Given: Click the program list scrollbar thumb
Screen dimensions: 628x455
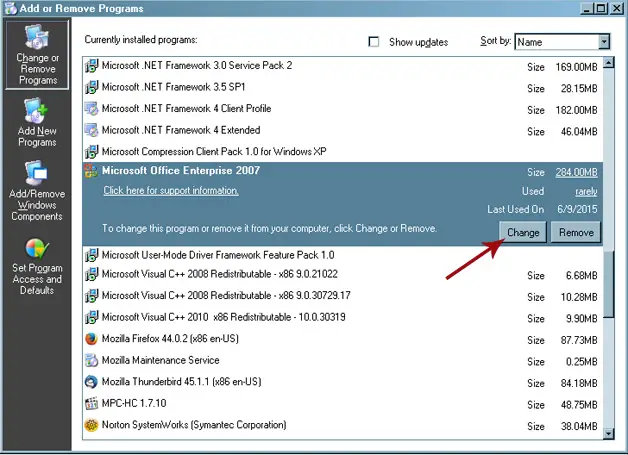Looking at the screenshot, I should tap(609, 284).
